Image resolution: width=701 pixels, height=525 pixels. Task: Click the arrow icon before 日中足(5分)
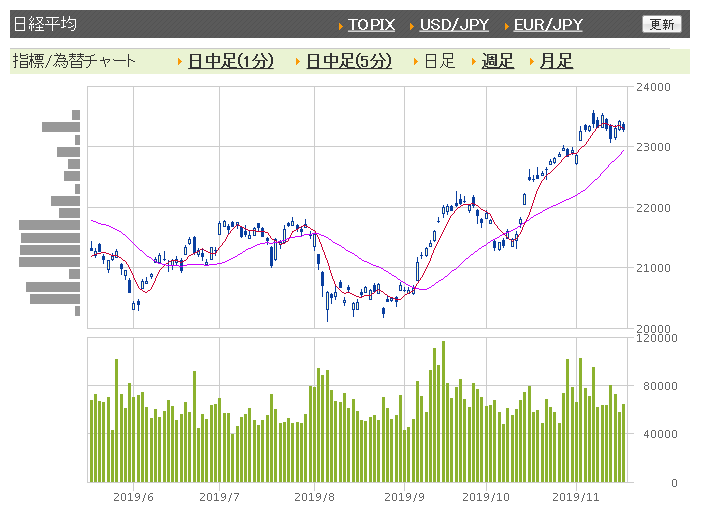(x=298, y=62)
